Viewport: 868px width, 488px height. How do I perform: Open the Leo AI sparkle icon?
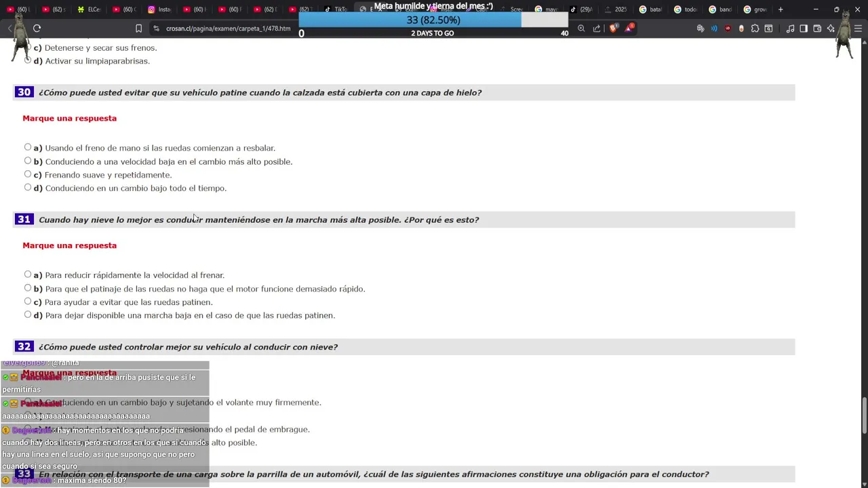(831, 28)
